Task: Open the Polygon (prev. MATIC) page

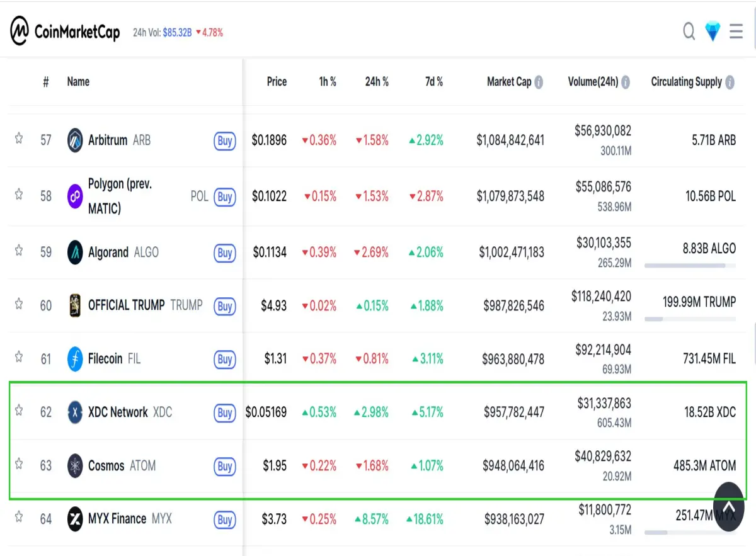Action: [x=121, y=196]
